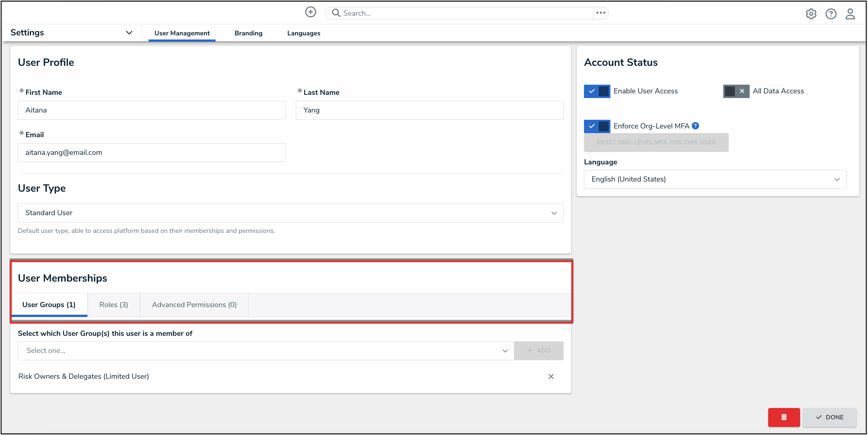The height and width of the screenshot is (435, 868).
Task: Click the plus circle quick-add icon
Action: (x=310, y=12)
